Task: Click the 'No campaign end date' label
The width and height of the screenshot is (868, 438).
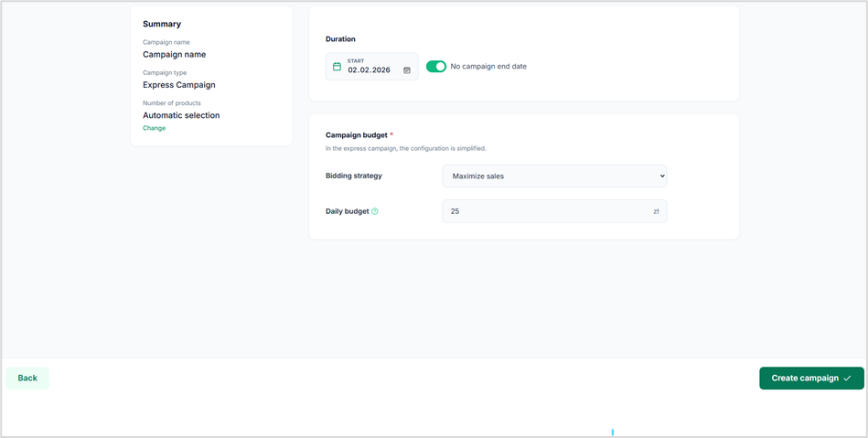Action: click(x=488, y=67)
